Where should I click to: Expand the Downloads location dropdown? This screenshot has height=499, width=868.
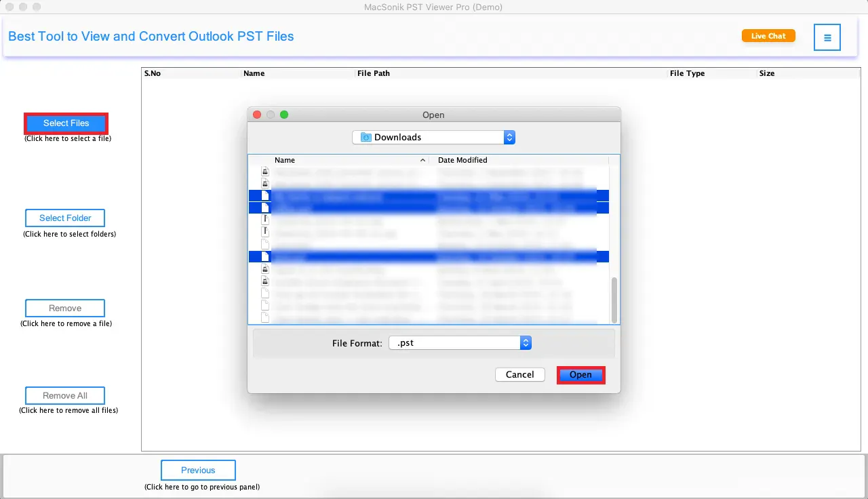point(434,137)
